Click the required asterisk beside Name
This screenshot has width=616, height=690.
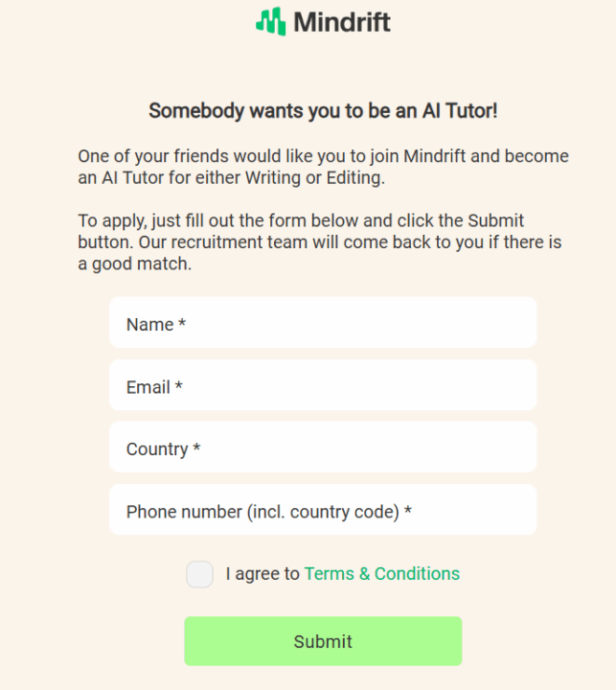182,324
